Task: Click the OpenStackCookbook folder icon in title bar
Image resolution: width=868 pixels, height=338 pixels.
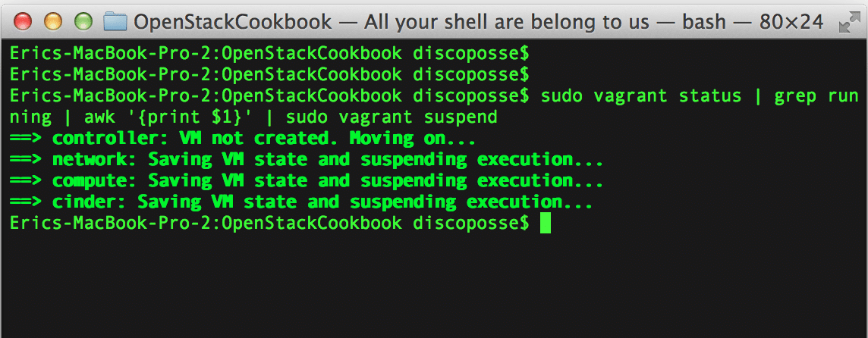Action: tap(115, 21)
